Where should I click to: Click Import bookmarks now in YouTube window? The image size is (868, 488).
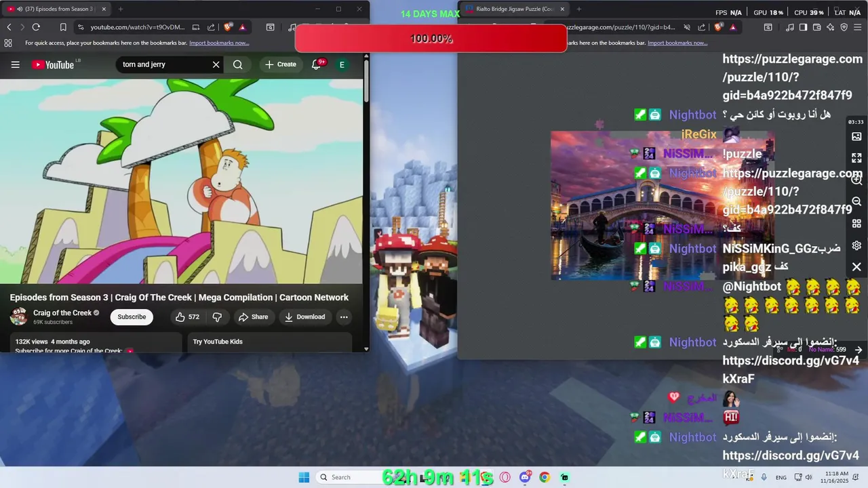tap(219, 43)
